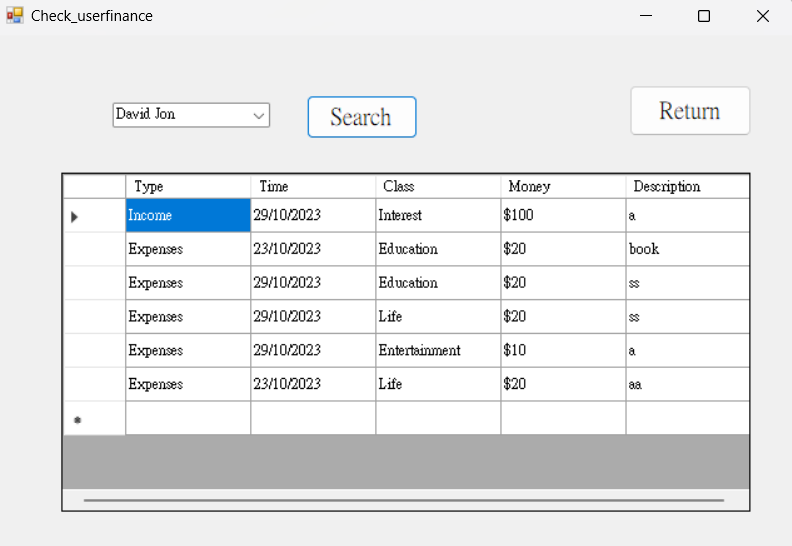Close the Check_userfinance window
Screen dimensions: 792x546
point(763,16)
